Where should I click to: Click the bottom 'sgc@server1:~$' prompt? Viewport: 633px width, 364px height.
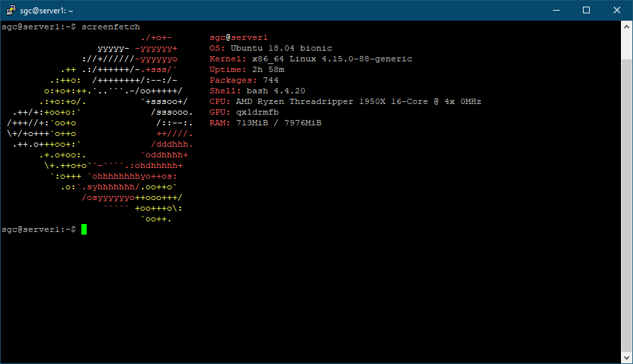(39, 229)
